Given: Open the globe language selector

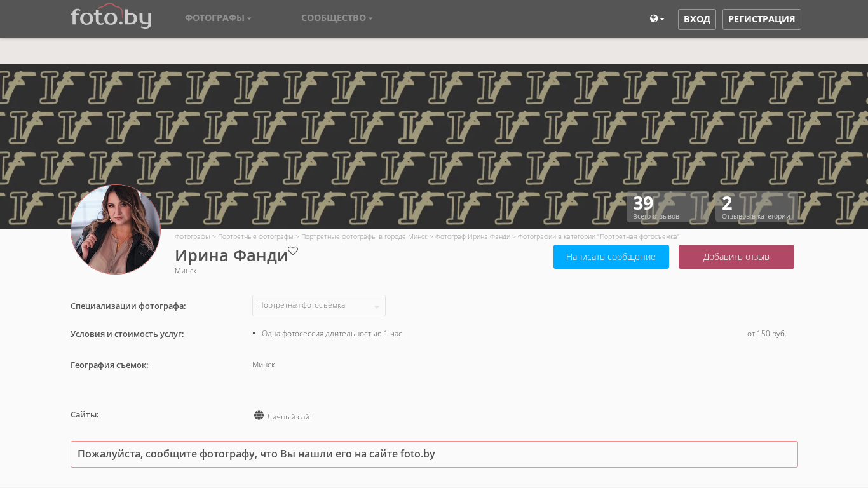Looking at the screenshot, I should tap(656, 19).
